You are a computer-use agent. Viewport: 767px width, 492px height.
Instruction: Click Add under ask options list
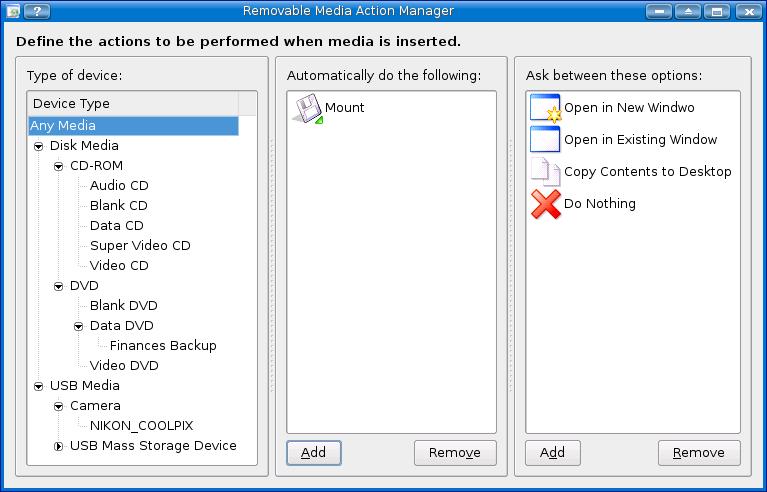pos(553,453)
